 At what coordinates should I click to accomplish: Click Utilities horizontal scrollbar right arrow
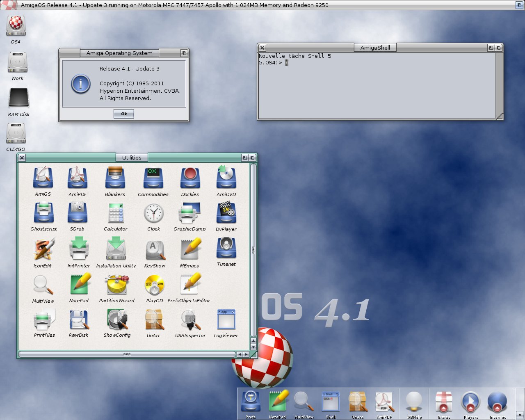[x=246, y=354]
